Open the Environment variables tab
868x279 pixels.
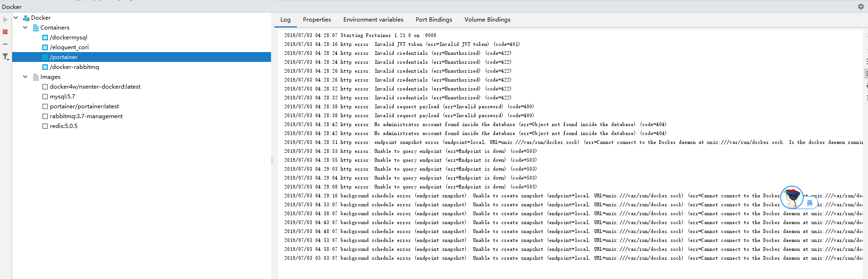pyautogui.click(x=373, y=20)
